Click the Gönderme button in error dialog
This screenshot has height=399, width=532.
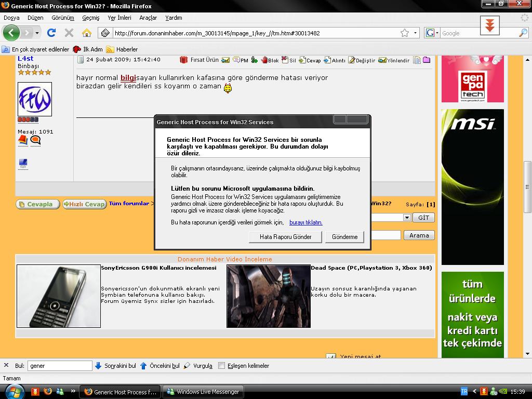[345, 237]
